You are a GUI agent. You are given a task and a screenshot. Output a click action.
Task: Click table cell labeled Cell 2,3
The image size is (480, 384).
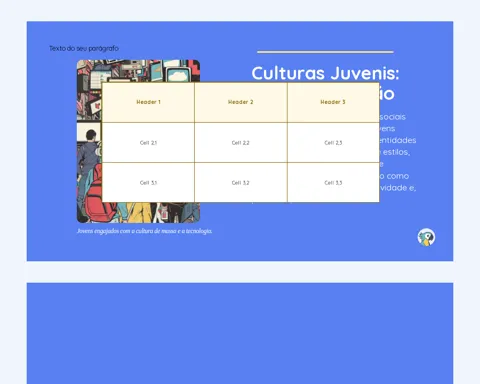tap(333, 143)
